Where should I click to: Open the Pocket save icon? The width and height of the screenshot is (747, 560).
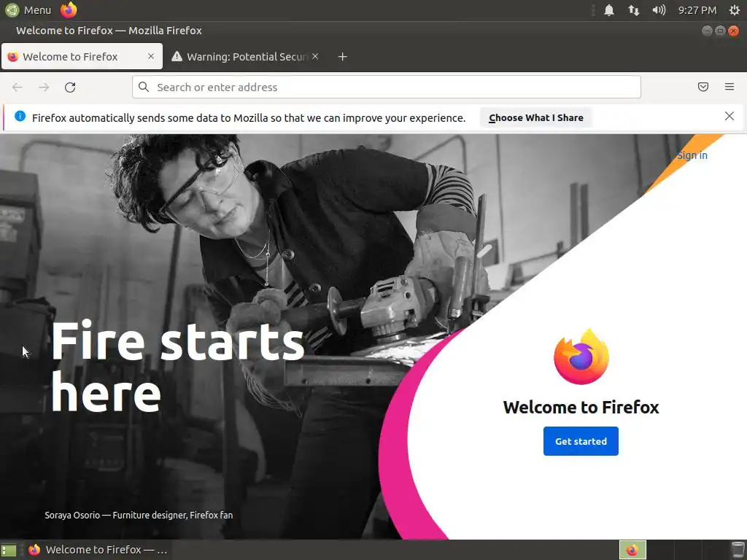[x=703, y=87]
